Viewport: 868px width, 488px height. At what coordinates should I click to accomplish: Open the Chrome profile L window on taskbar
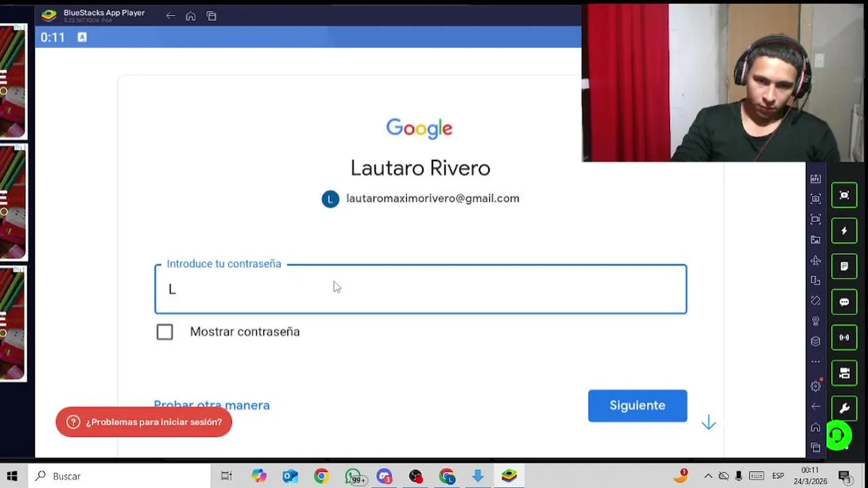click(447, 476)
